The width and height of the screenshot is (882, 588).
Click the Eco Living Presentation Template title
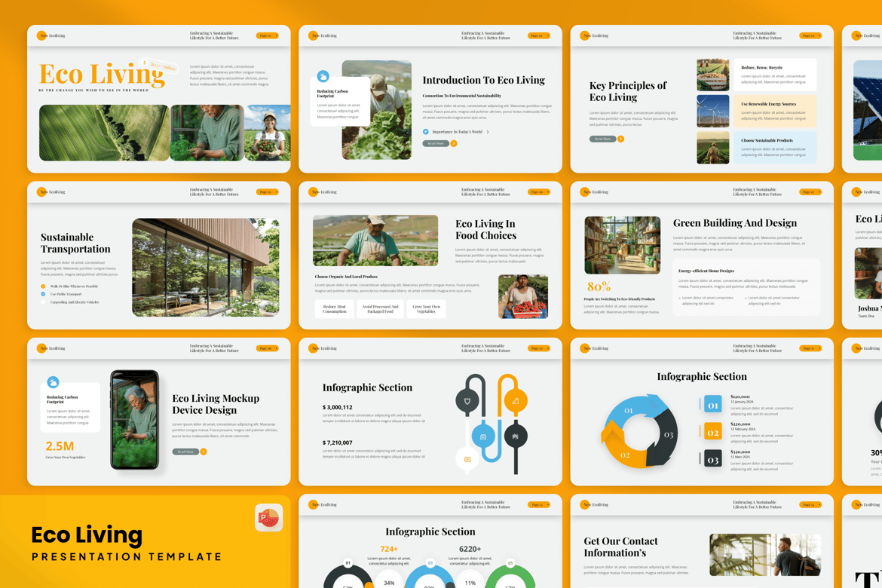click(127, 544)
